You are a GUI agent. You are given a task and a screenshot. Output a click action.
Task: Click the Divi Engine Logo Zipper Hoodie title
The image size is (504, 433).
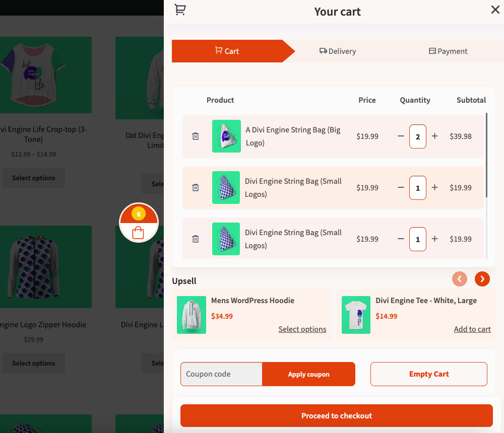[x=43, y=324]
